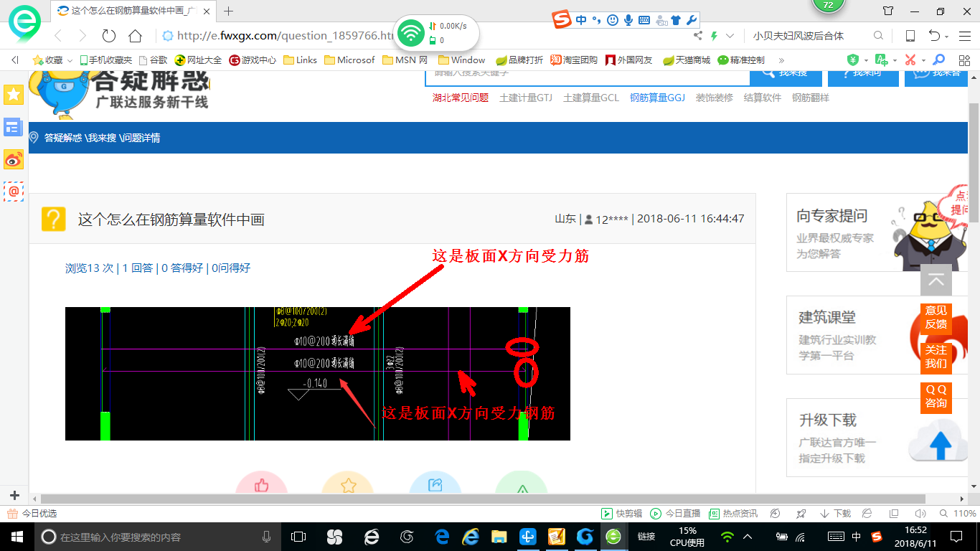The height and width of the screenshot is (551, 980).
Task: Collapse the bookmarks bar side arrow
Action: (x=15, y=60)
